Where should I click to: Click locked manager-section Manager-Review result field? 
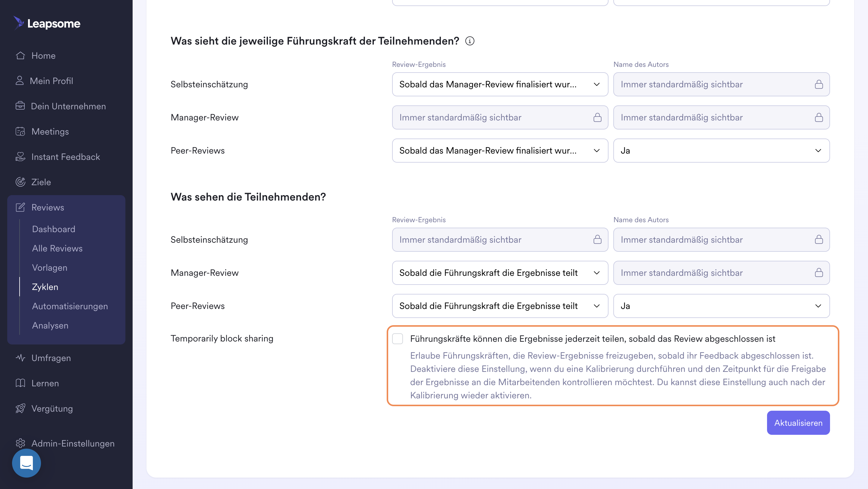(500, 117)
